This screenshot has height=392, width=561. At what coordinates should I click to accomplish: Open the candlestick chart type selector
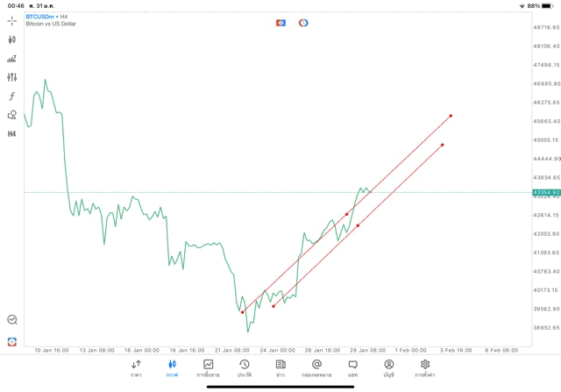[x=12, y=39]
